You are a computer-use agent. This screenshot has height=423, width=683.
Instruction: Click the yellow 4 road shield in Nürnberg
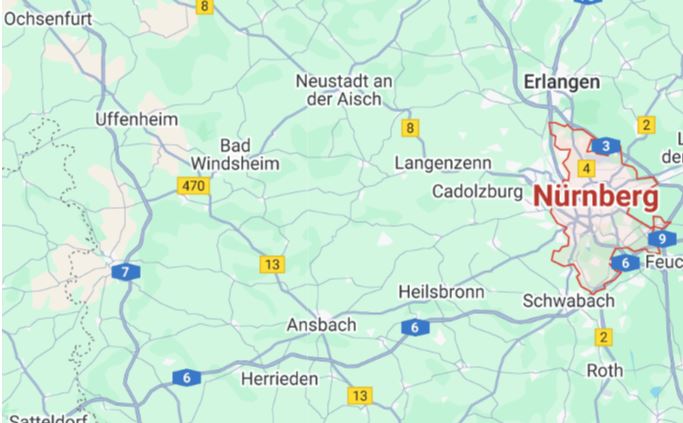pos(587,168)
